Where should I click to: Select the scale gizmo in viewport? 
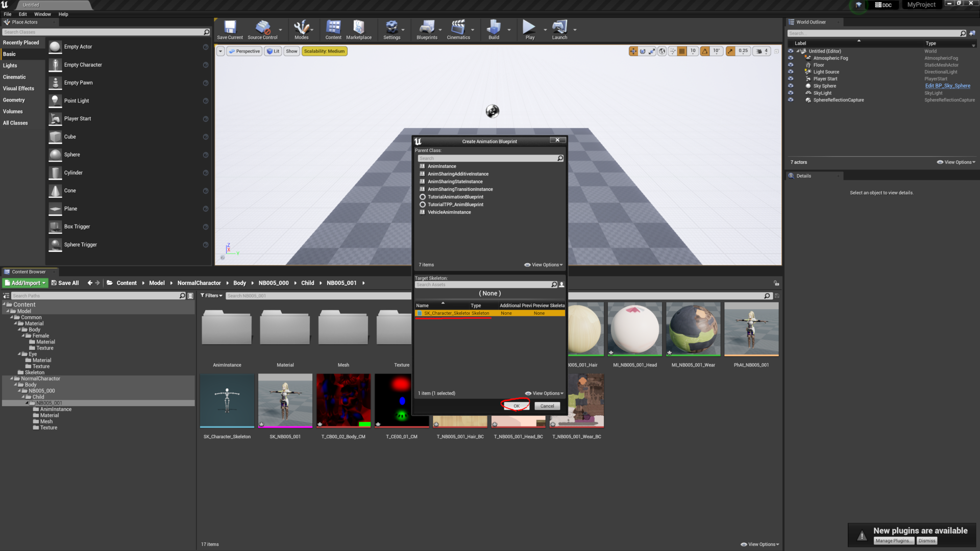[652, 51]
